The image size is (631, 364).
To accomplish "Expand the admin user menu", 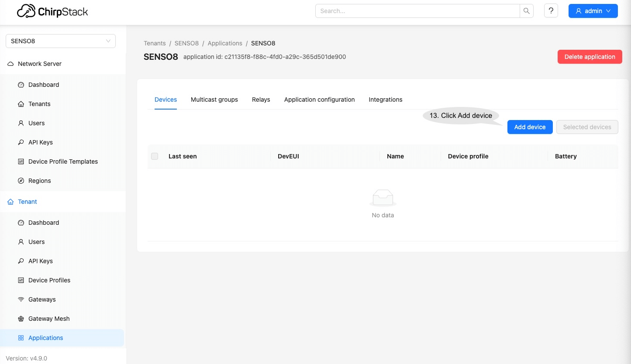I will click(x=593, y=11).
